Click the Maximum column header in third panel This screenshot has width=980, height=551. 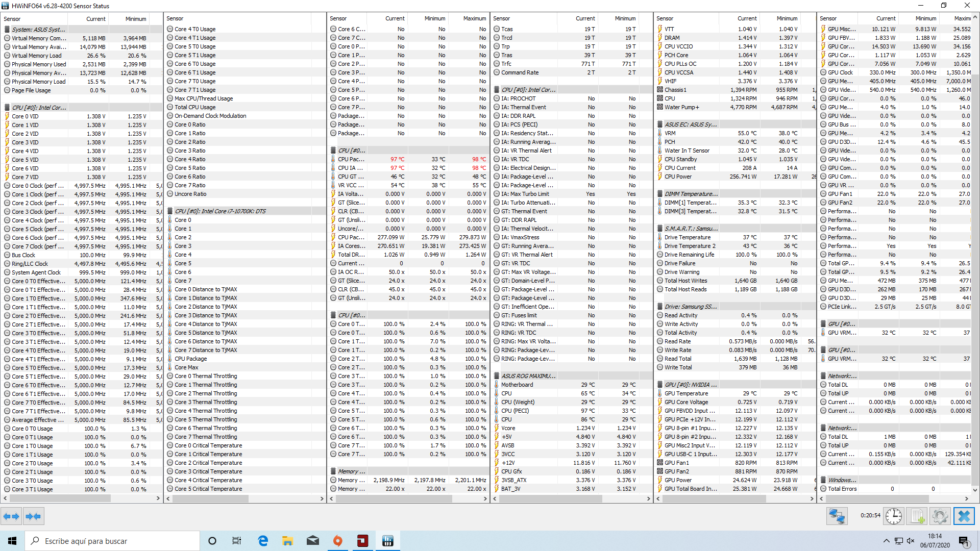pos(474,18)
